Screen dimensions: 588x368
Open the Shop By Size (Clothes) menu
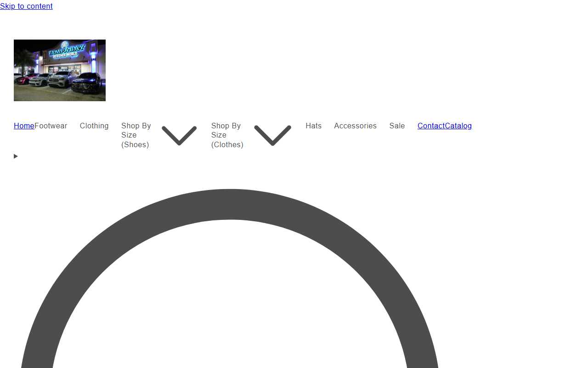[227, 135]
